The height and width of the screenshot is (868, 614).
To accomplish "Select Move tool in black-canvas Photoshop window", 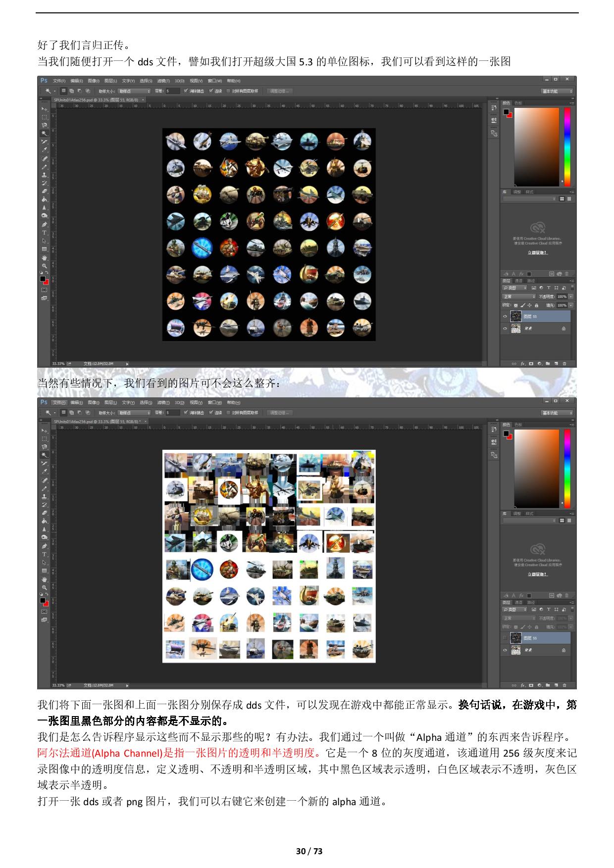I will (x=44, y=109).
